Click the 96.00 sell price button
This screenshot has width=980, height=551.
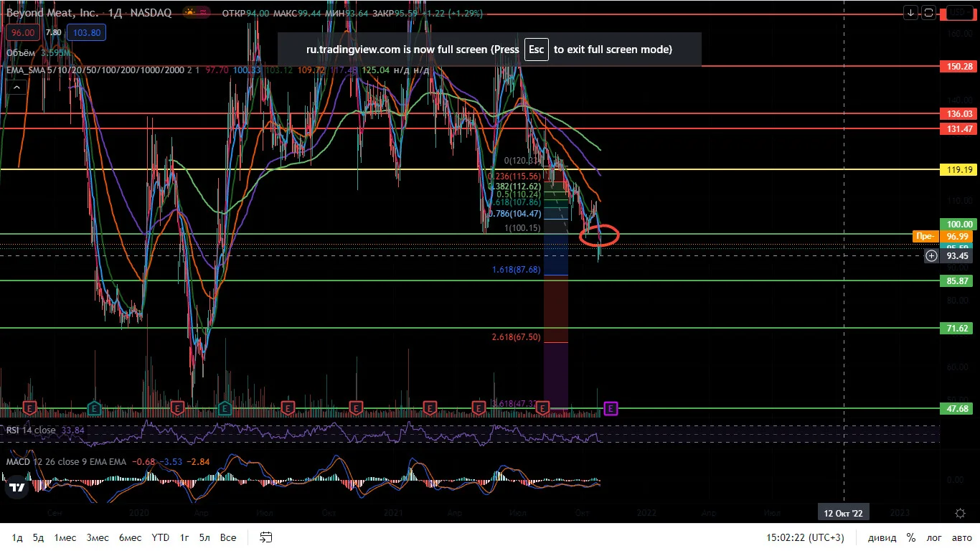[x=23, y=32]
